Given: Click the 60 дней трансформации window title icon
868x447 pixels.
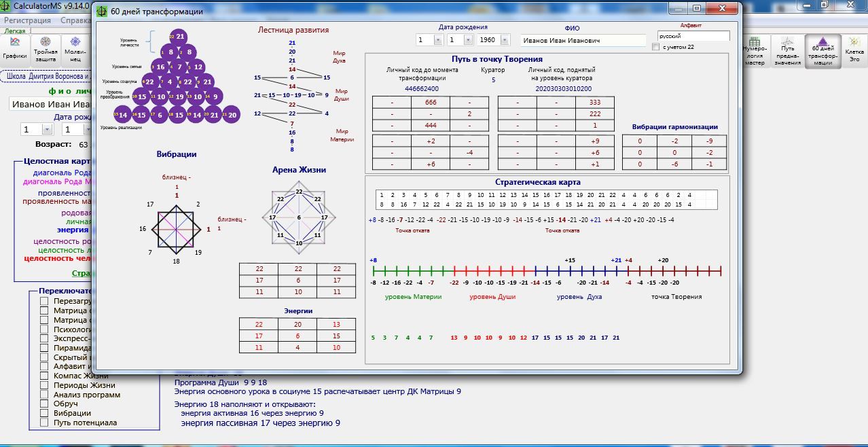Looking at the screenshot, I should coord(102,12).
